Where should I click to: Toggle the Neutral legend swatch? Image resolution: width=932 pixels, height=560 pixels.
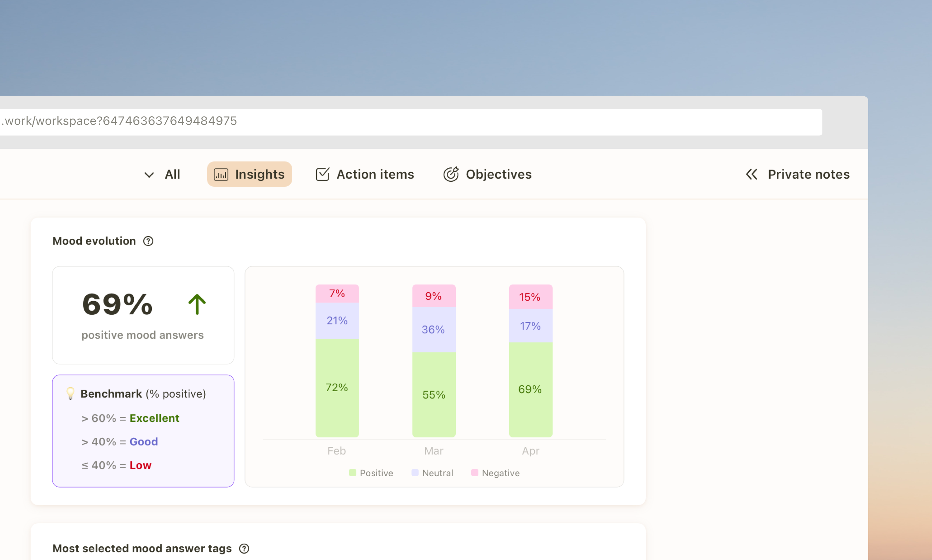point(415,472)
